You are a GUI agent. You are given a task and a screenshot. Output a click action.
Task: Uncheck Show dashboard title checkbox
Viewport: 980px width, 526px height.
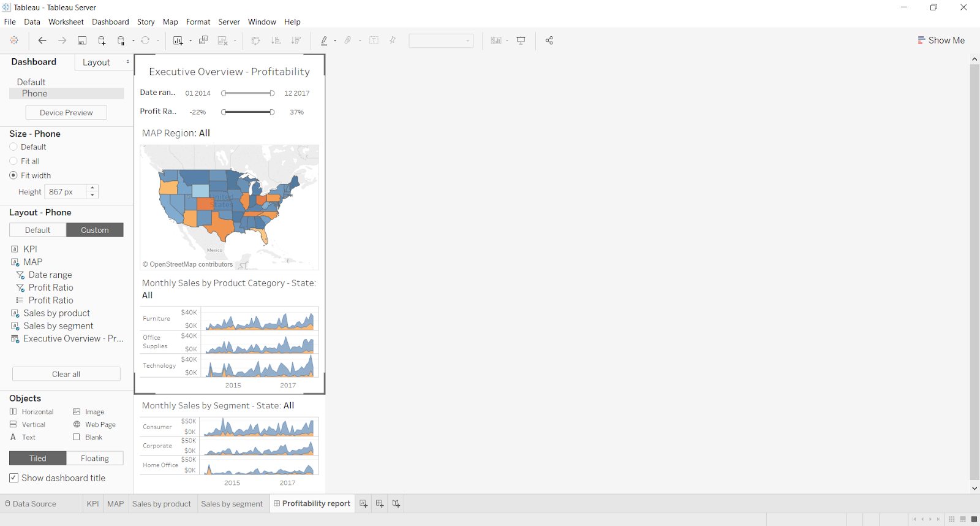(x=13, y=478)
